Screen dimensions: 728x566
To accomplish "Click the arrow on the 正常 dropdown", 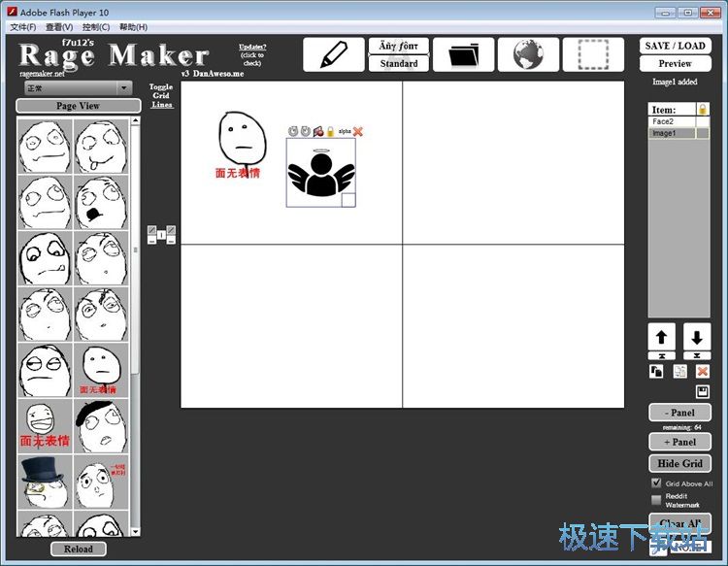I will [x=124, y=87].
